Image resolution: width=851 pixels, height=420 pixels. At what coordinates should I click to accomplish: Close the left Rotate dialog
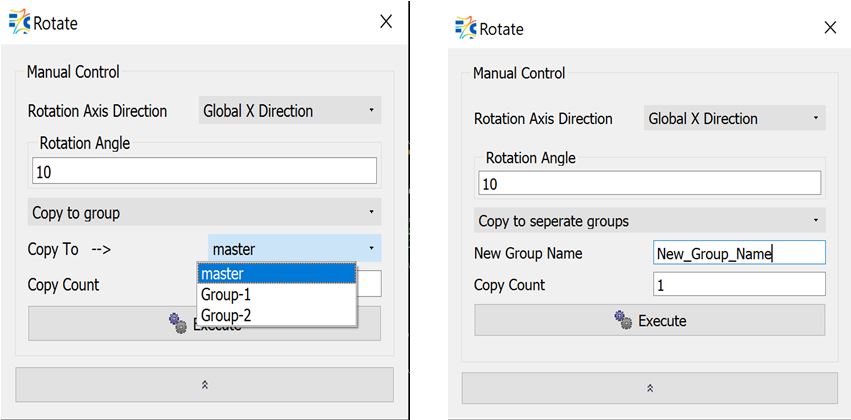386,22
